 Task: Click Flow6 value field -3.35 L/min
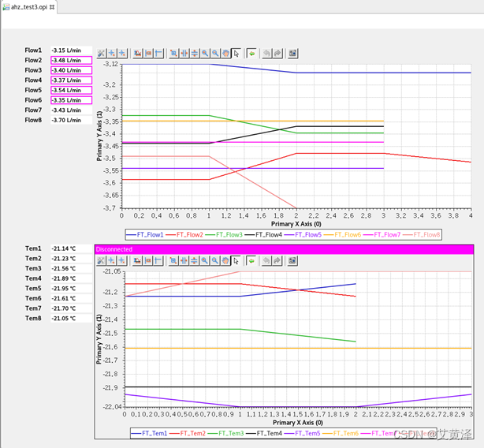[x=71, y=100]
